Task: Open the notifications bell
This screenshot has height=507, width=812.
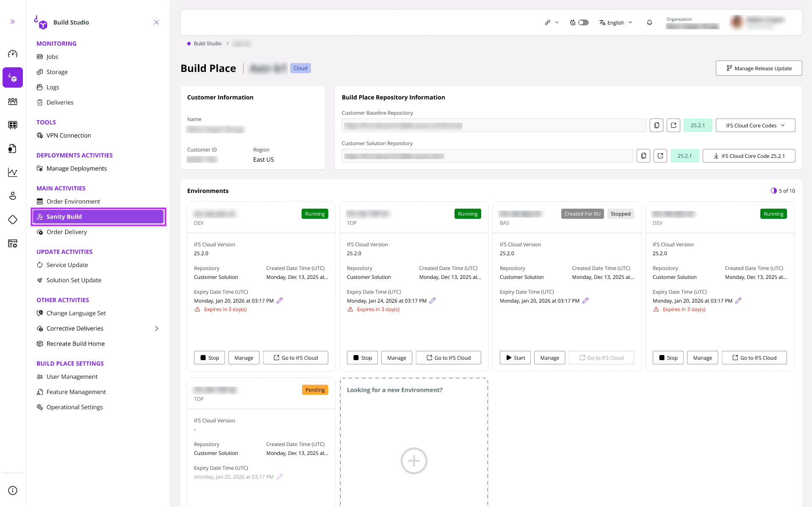Action: pyautogui.click(x=649, y=22)
